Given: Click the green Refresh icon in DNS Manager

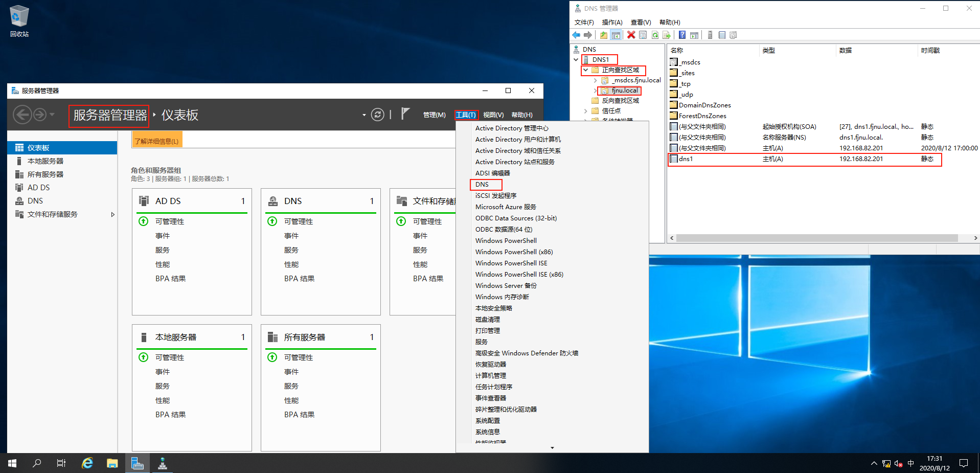Looking at the screenshot, I should tap(655, 35).
